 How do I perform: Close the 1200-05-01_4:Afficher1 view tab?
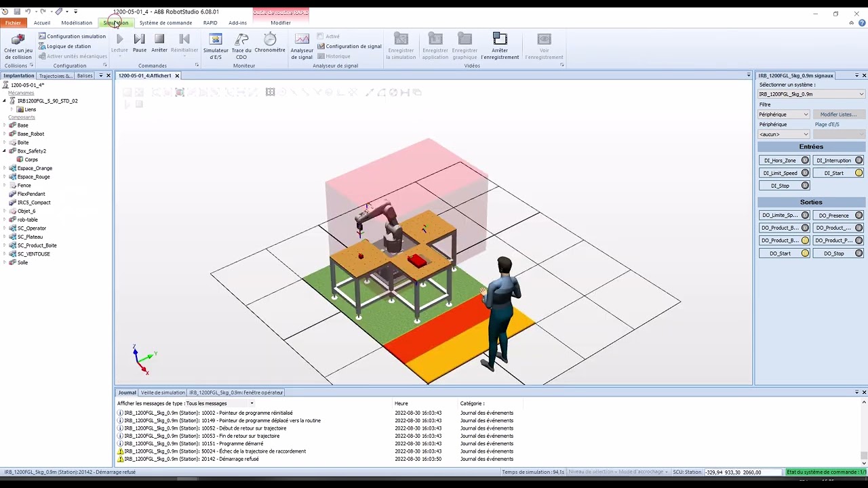(x=177, y=76)
